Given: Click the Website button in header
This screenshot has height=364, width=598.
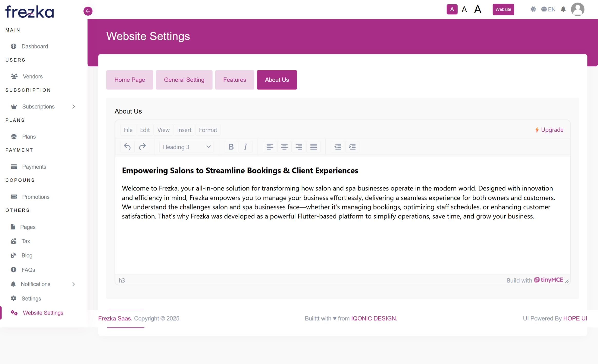Looking at the screenshot, I should click(503, 9).
